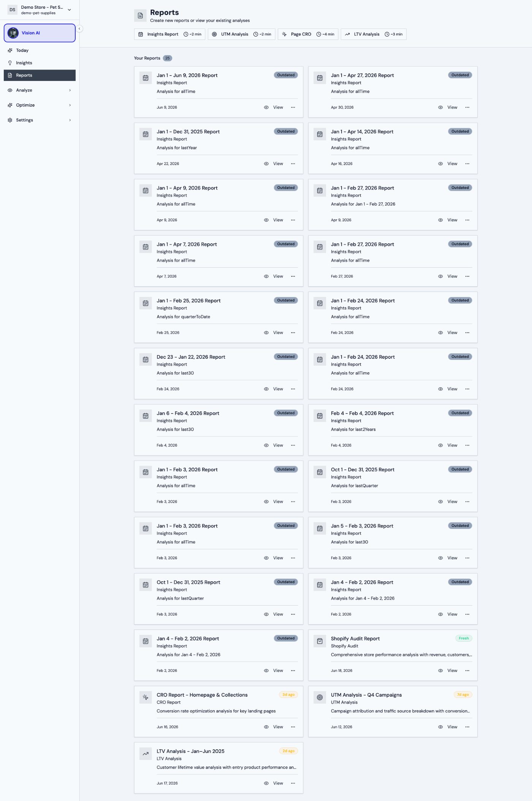The image size is (532, 801).
Task: Click the Shopify Audit Report bag icon
Action: tap(320, 641)
